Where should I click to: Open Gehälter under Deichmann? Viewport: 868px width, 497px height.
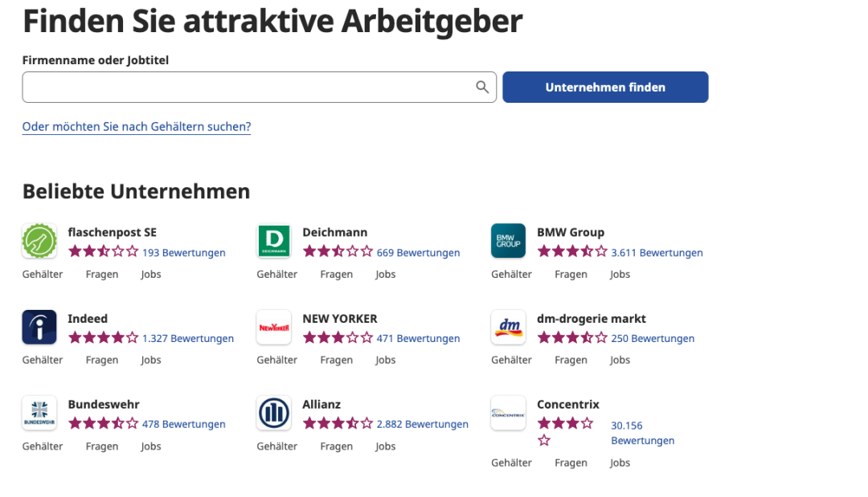[x=276, y=275]
